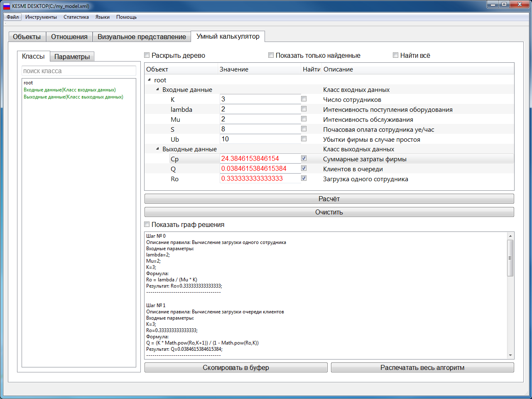Click the Расчёт button

[x=329, y=199]
